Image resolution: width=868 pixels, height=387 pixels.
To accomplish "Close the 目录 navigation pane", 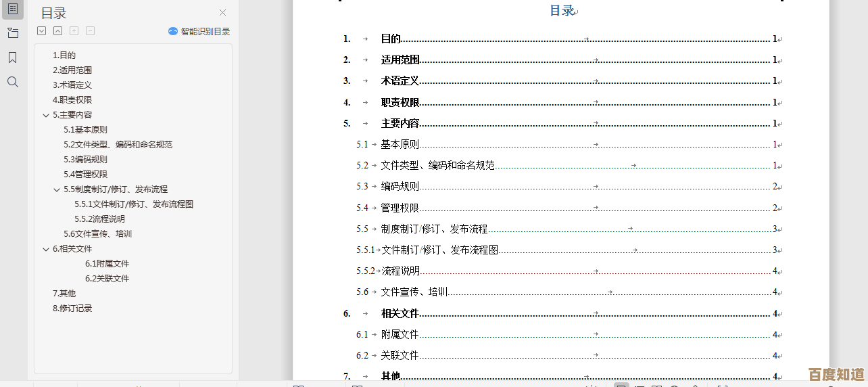I will coord(223,13).
